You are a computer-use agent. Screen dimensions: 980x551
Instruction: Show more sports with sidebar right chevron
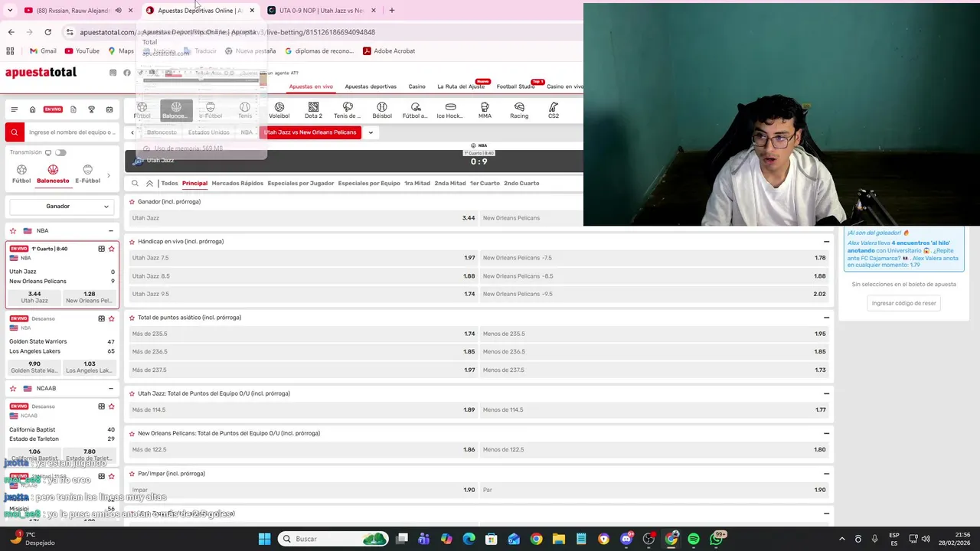[x=108, y=175]
